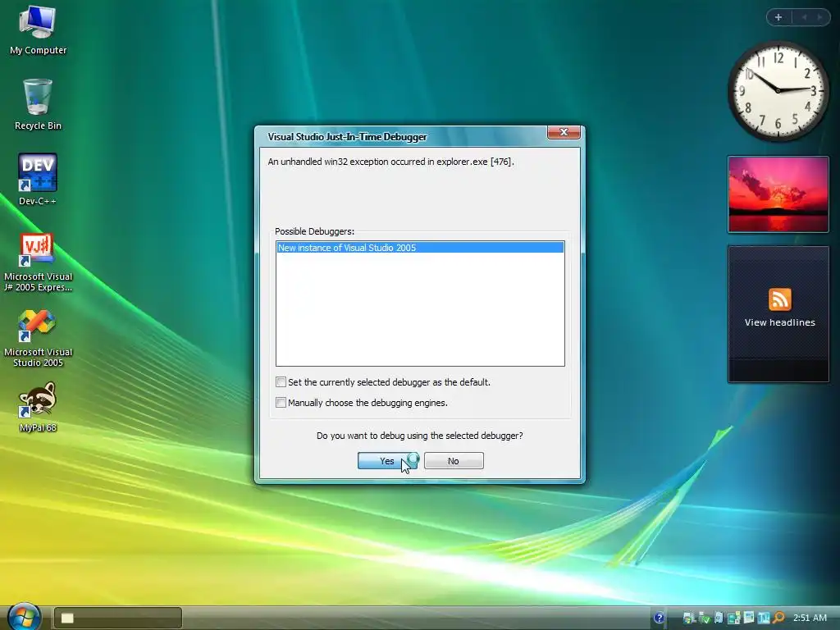Confirm debugging with the Yes button
The image size is (840, 630).
point(387,461)
